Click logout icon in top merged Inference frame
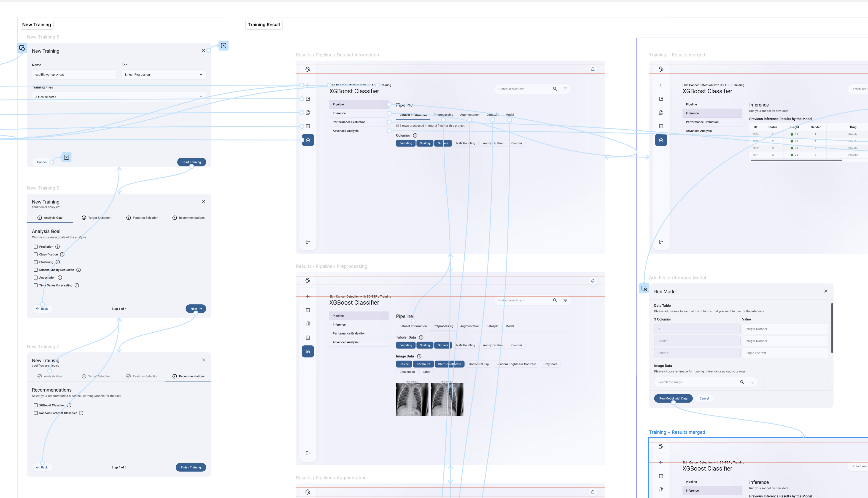The width and height of the screenshot is (868, 498). pos(661,242)
